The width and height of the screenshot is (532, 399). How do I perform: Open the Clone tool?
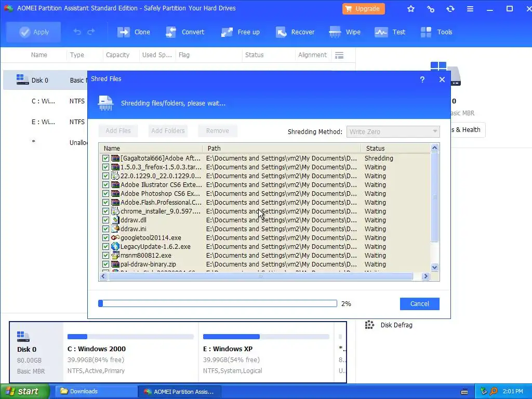pyautogui.click(x=134, y=32)
